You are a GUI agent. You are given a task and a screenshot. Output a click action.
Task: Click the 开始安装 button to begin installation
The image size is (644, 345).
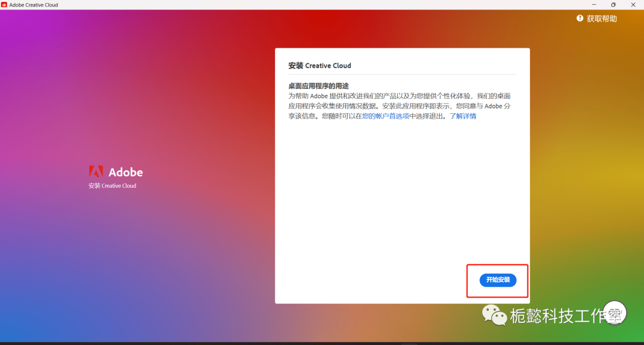pyautogui.click(x=498, y=280)
